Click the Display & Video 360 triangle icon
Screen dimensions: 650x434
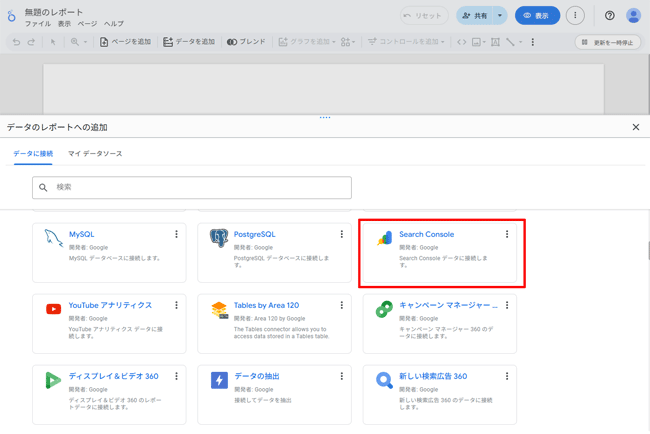click(x=53, y=380)
